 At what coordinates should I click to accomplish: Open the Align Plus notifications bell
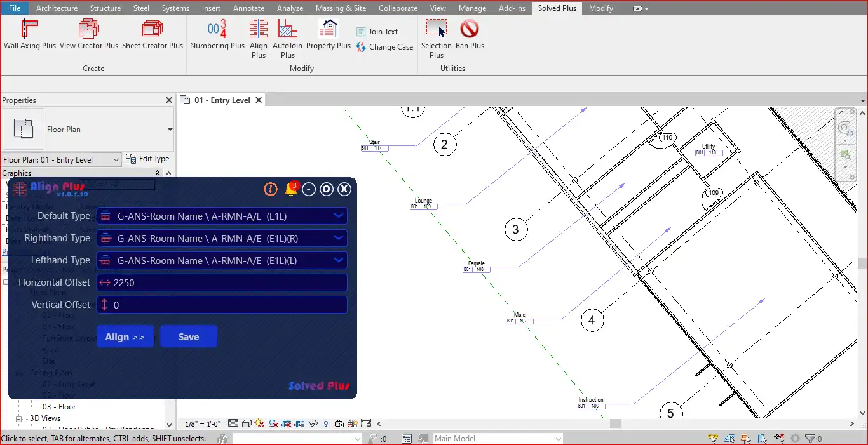(291, 189)
